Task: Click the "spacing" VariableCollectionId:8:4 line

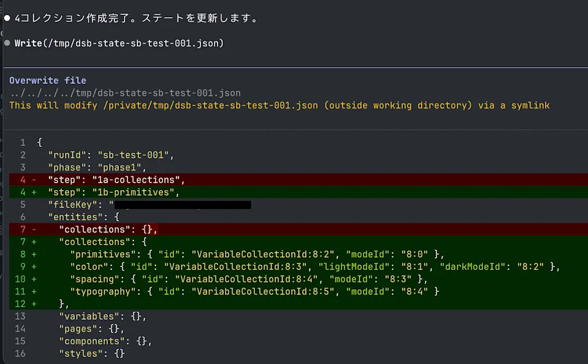Action: (299, 279)
